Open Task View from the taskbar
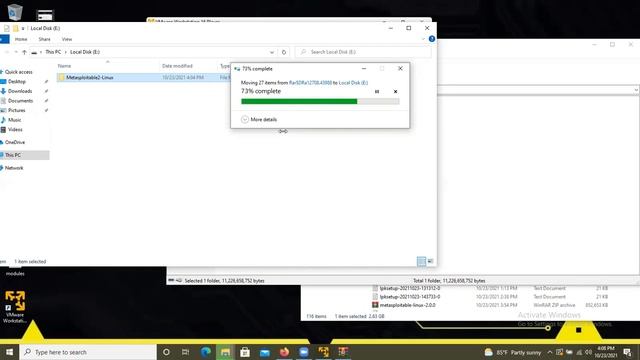 pyautogui.click(x=185, y=352)
